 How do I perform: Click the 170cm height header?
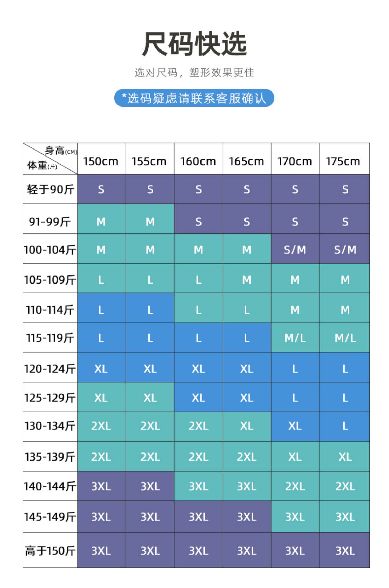(295, 161)
